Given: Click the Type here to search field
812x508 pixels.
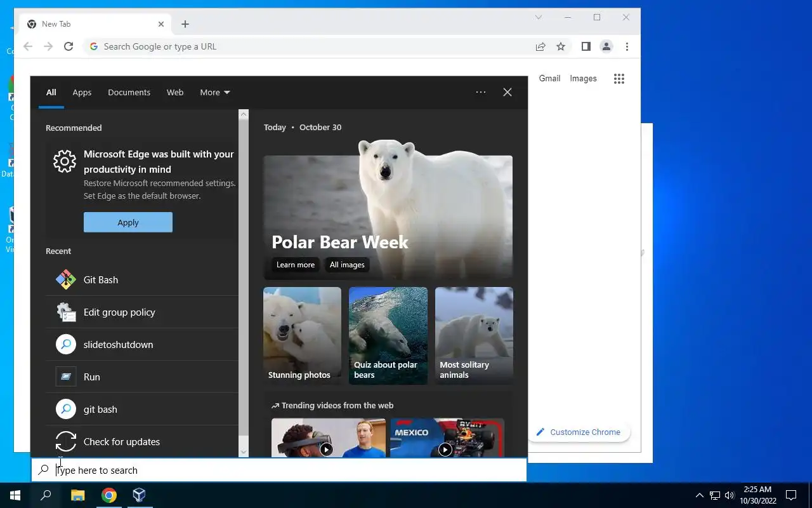Looking at the screenshot, I should click(279, 471).
